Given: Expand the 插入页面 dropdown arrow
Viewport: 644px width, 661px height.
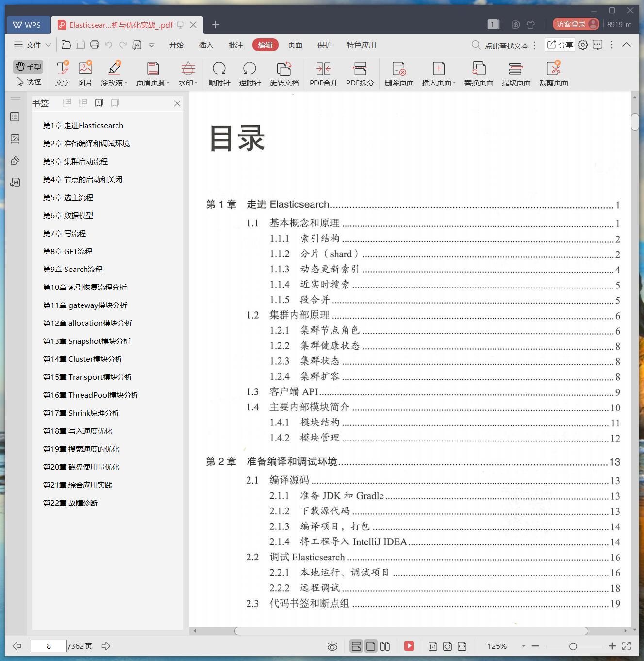Looking at the screenshot, I should (x=454, y=83).
